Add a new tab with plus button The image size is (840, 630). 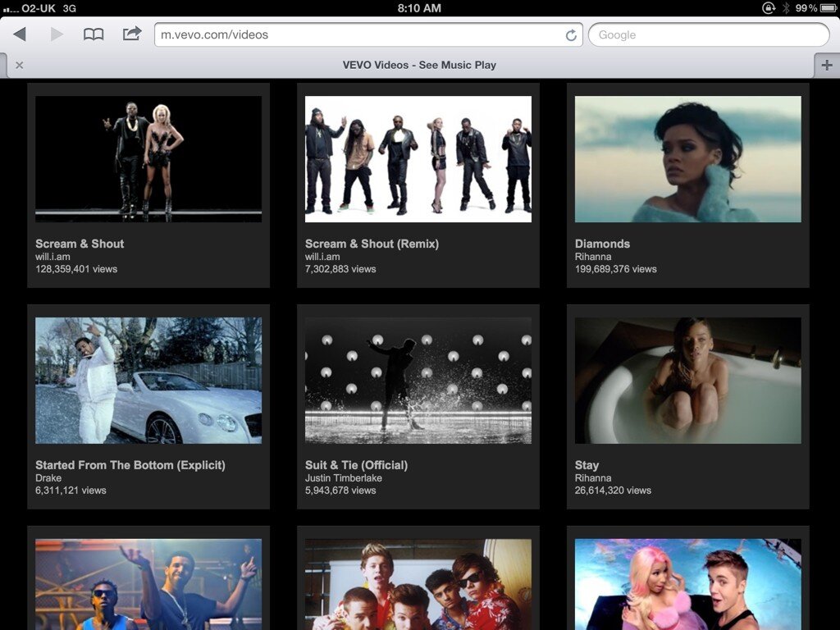pyautogui.click(x=827, y=66)
